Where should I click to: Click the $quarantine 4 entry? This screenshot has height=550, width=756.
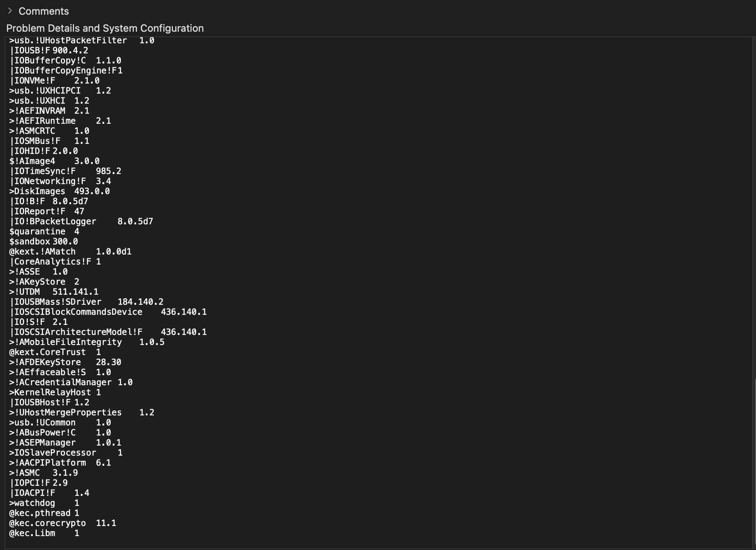tap(44, 232)
